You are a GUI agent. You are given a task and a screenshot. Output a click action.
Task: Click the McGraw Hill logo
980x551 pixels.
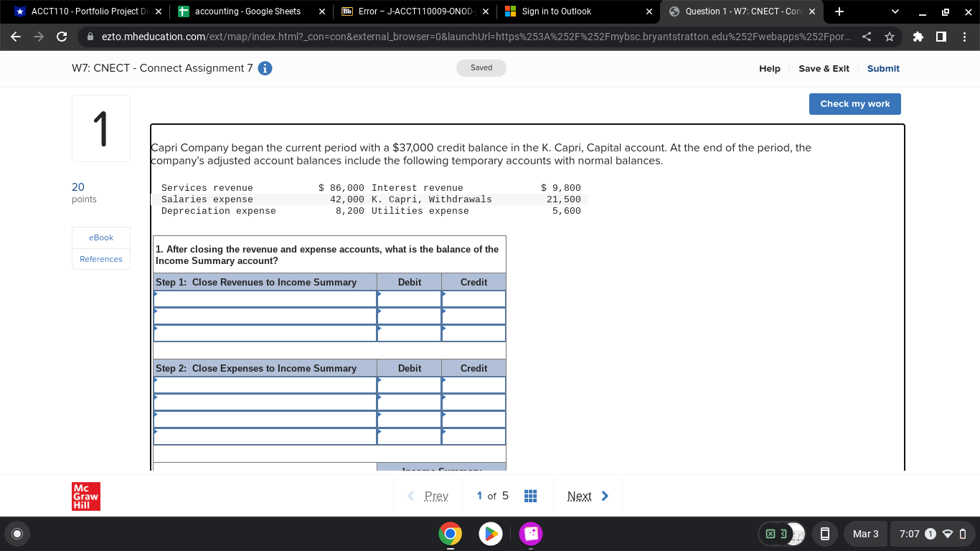coord(87,496)
